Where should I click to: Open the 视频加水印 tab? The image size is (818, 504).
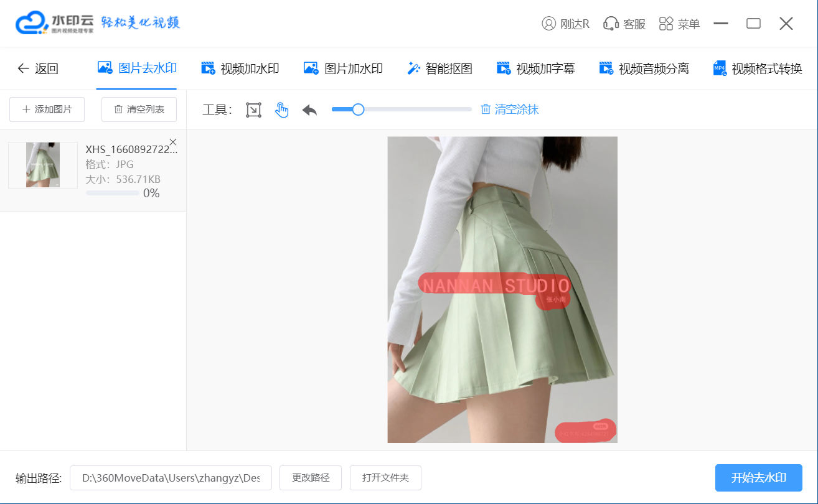click(240, 68)
